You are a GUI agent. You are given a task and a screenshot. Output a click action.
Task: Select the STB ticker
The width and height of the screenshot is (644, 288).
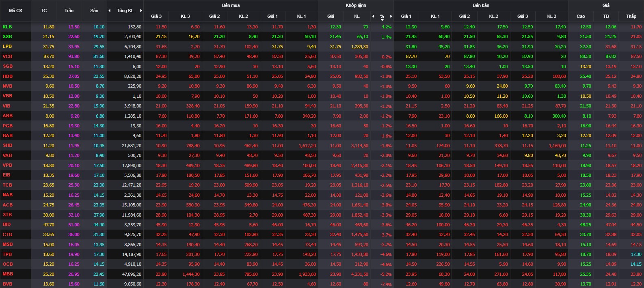7,215
